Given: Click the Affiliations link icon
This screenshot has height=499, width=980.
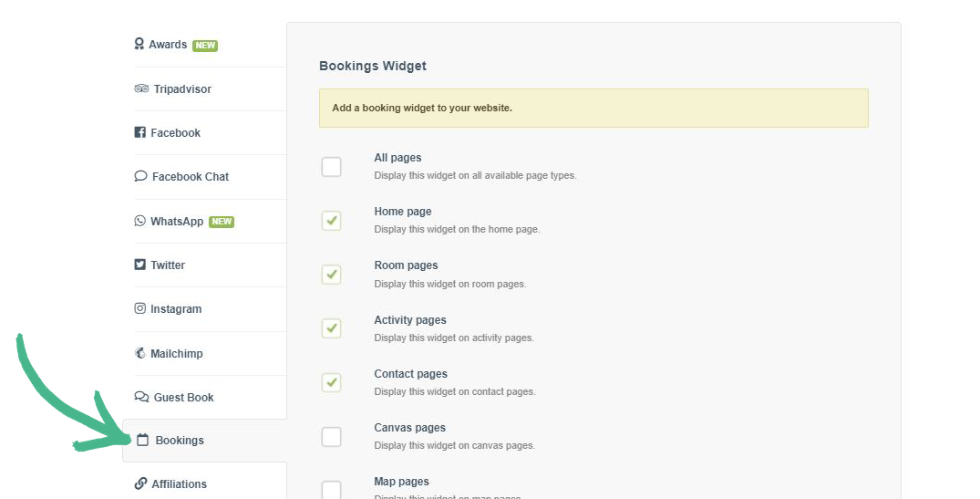Looking at the screenshot, I should [140, 483].
